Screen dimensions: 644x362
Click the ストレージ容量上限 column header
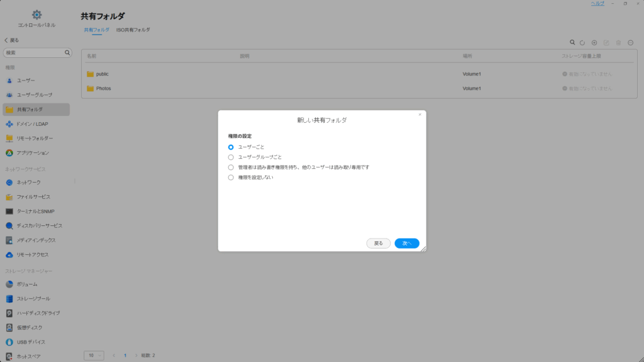[581, 56]
